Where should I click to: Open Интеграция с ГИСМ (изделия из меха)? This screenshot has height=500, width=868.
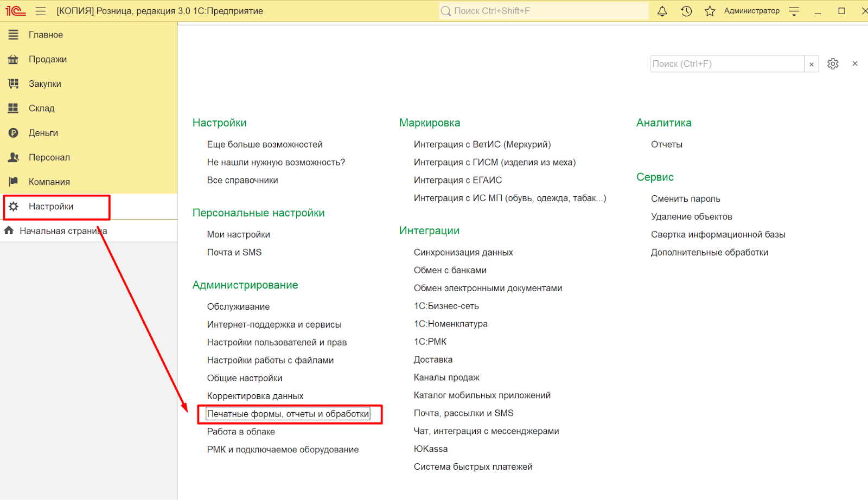point(495,162)
